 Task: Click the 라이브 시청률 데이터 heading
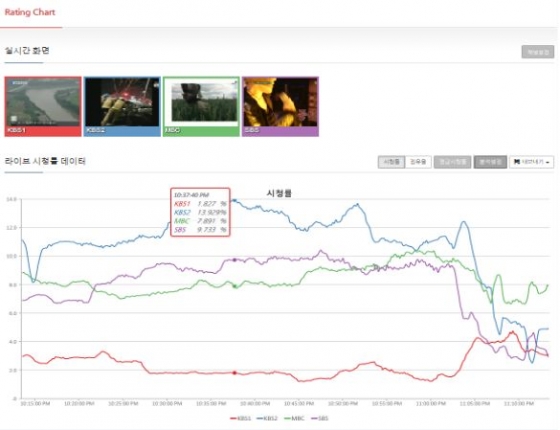[x=45, y=161]
